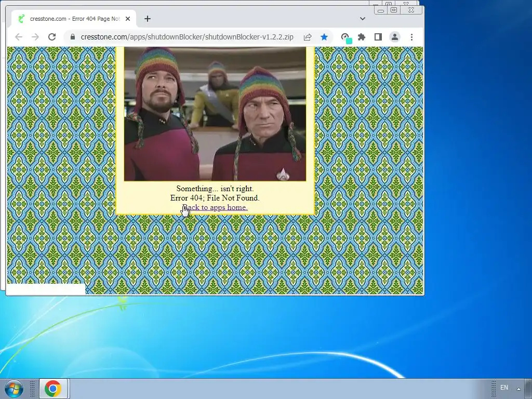This screenshot has width=532, height=399.
Task: Open a new tab with plus button
Action: coord(147,19)
